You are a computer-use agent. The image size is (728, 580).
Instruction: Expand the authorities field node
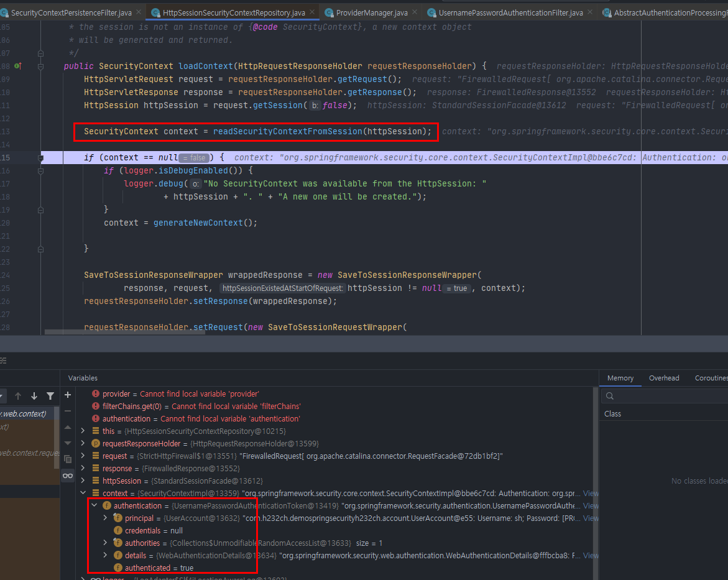(x=106, y=542)
